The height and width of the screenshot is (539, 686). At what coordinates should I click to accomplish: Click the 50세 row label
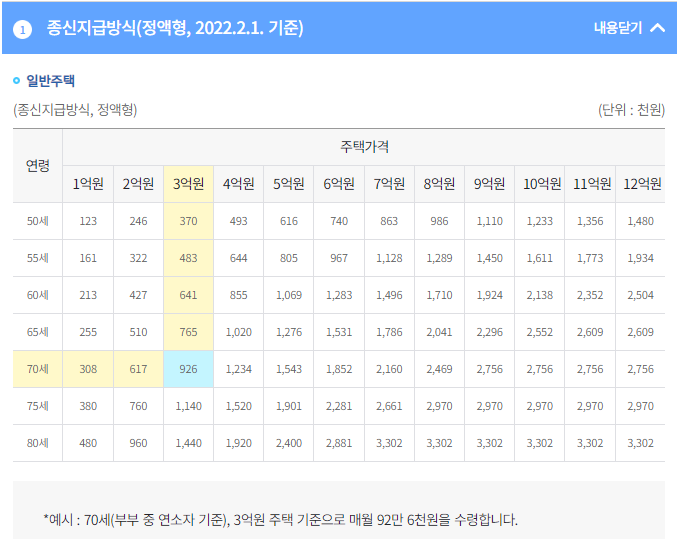coord(38,221)
